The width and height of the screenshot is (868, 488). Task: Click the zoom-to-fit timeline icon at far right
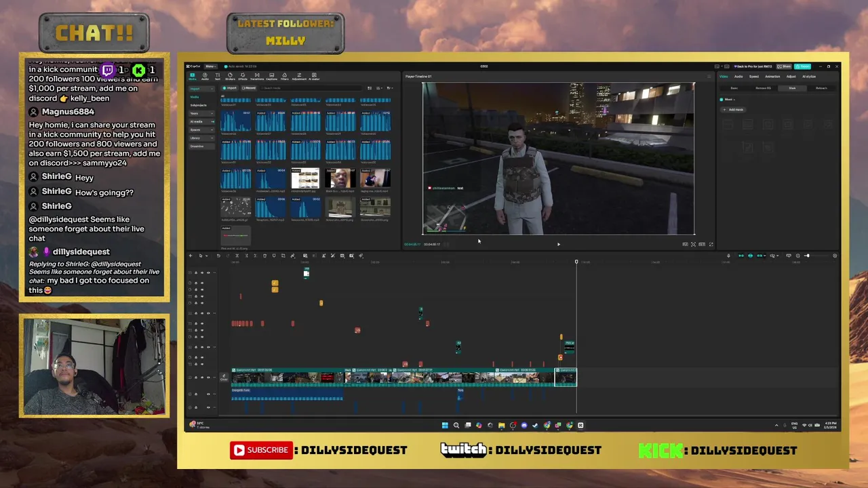(835, 256)
